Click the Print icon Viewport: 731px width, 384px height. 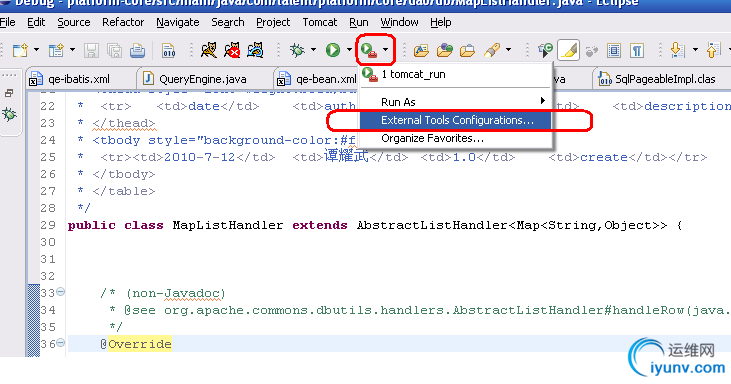pos(138,50)
